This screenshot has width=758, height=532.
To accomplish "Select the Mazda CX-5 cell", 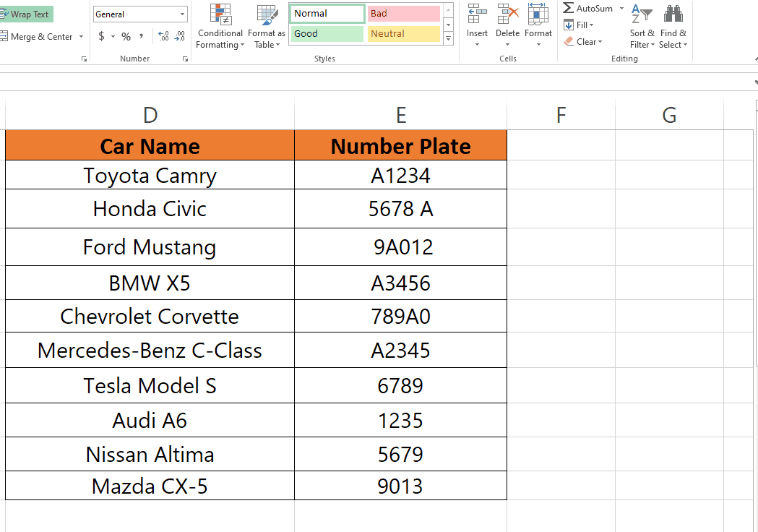I will pyautogui.click(x=150, y=486).
